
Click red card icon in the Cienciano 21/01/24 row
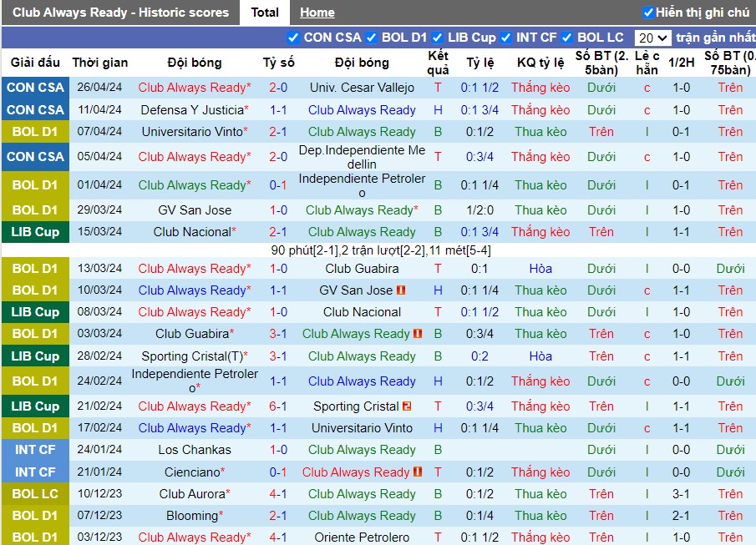tap(418, 472)
